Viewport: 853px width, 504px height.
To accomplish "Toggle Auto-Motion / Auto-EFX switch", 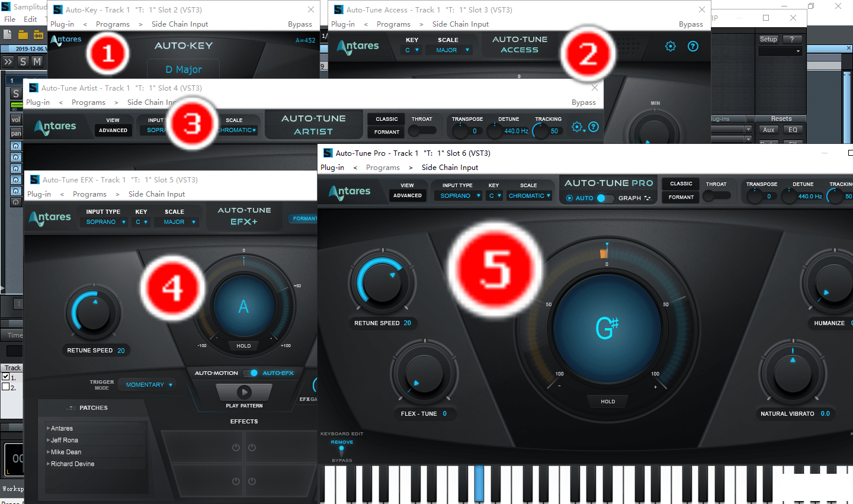I will tap(251, 373).
